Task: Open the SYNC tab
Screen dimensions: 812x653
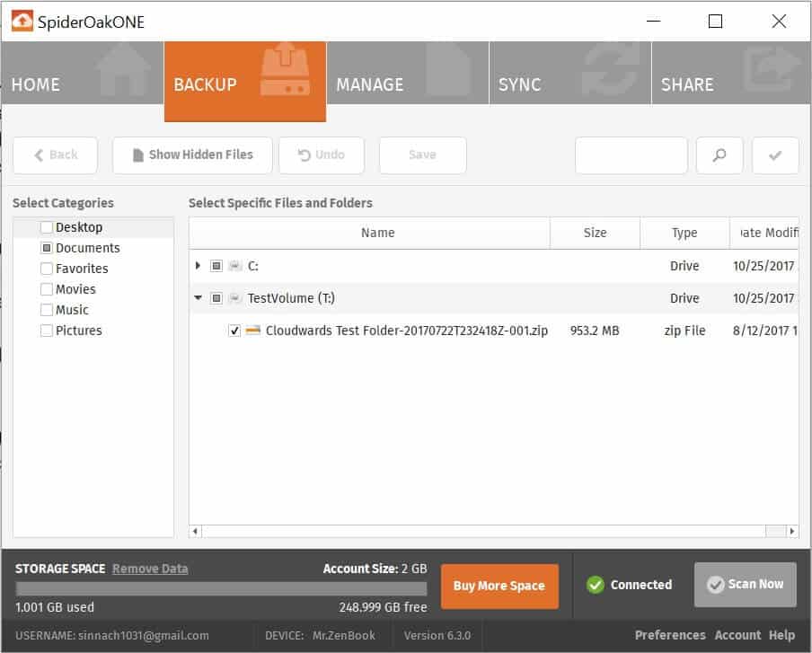Action: point(570,73)
